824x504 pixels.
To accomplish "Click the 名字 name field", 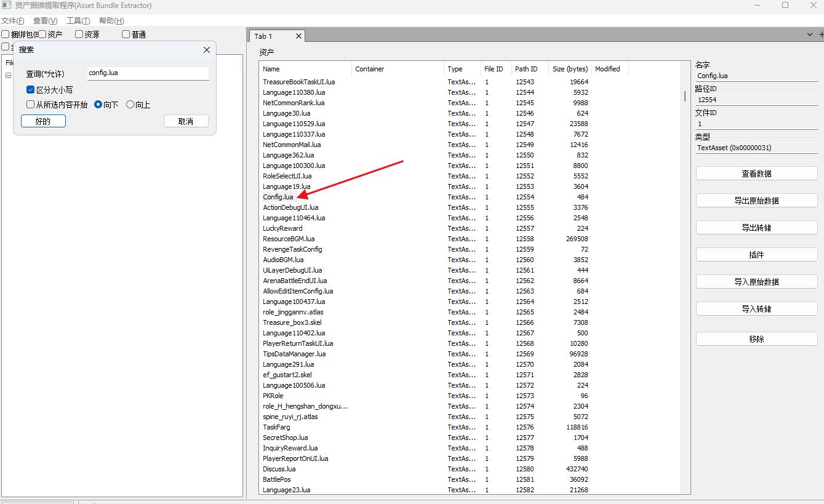I will click(756, 76).
